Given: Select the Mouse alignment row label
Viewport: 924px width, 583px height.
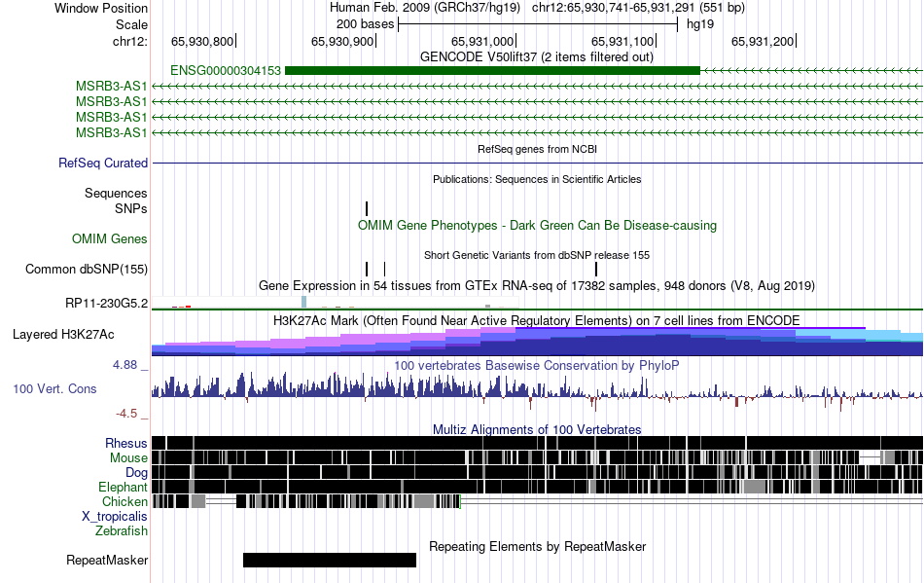Looking at the screenshot, I should click(x=128, y=458).
